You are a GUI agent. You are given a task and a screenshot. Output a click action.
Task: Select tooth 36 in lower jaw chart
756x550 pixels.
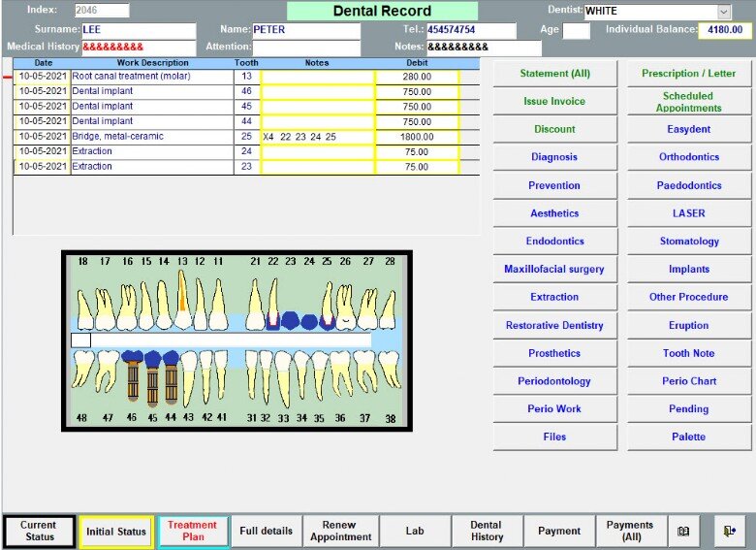click(340, 374)
